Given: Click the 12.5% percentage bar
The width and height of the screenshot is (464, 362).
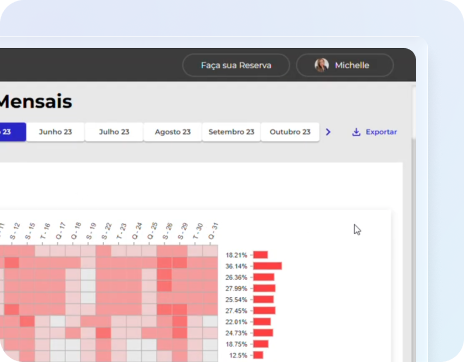Looking at the screenshot, I should [x=258, y=355].
